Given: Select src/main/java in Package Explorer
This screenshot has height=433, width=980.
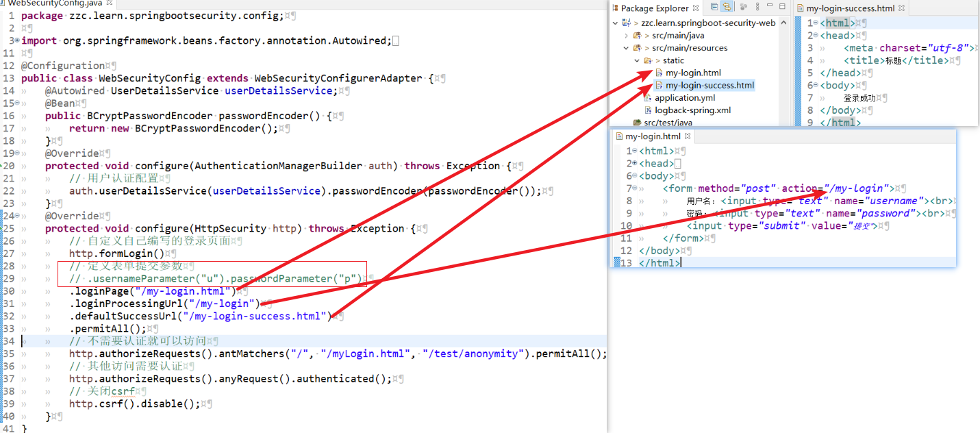Looking at the screenshot, I should 678,35.
